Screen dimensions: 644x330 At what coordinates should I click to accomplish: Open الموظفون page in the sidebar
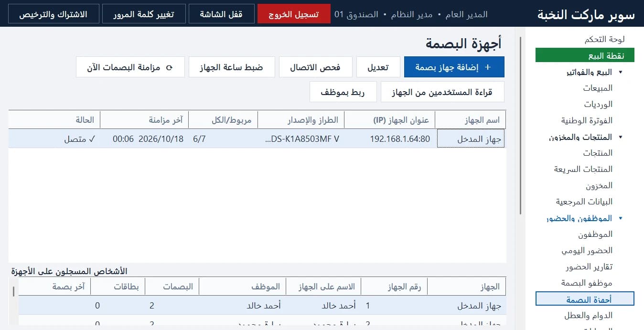(595, 234)
